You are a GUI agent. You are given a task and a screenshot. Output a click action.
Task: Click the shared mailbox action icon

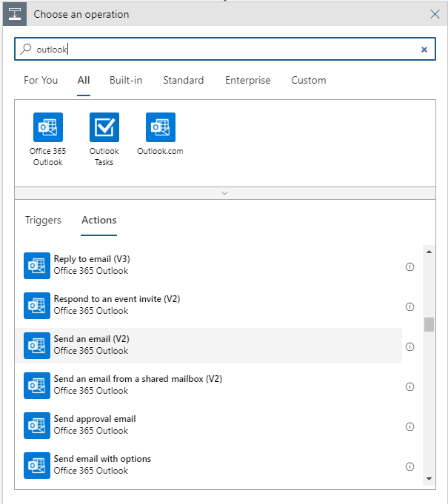click(x=37, y=386)
